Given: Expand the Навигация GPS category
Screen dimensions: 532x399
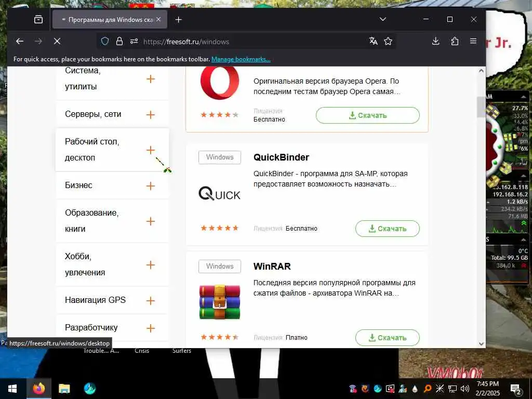Looking at the screenshot, I should (x=150, y=301).
